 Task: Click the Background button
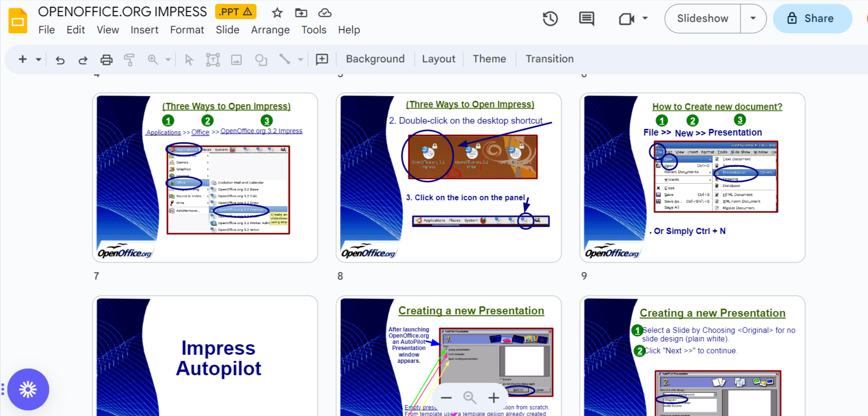375,59
